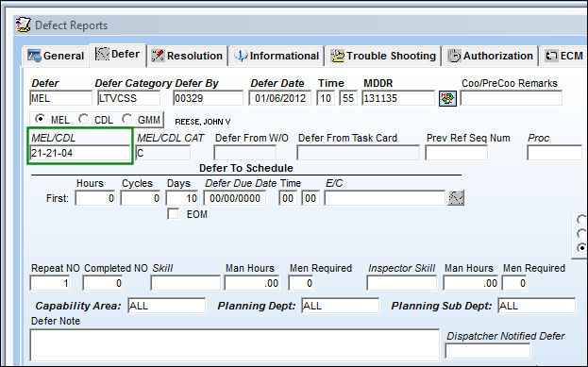
Task: Open the Informational tab
Action: 277,56
